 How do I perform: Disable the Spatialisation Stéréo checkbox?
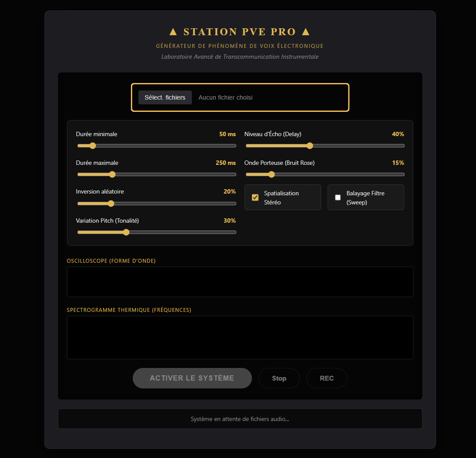coord(255,197)
